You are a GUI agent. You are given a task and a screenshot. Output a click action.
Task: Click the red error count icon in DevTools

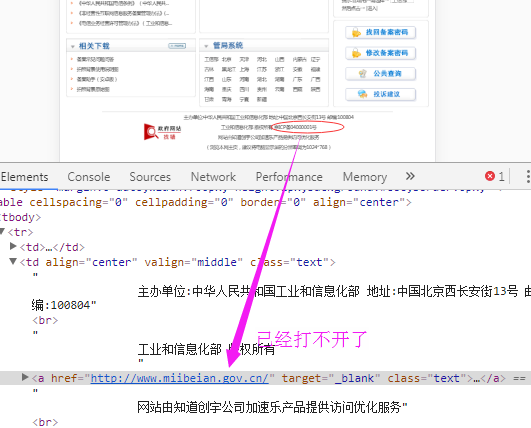click(x=490, y=176)
